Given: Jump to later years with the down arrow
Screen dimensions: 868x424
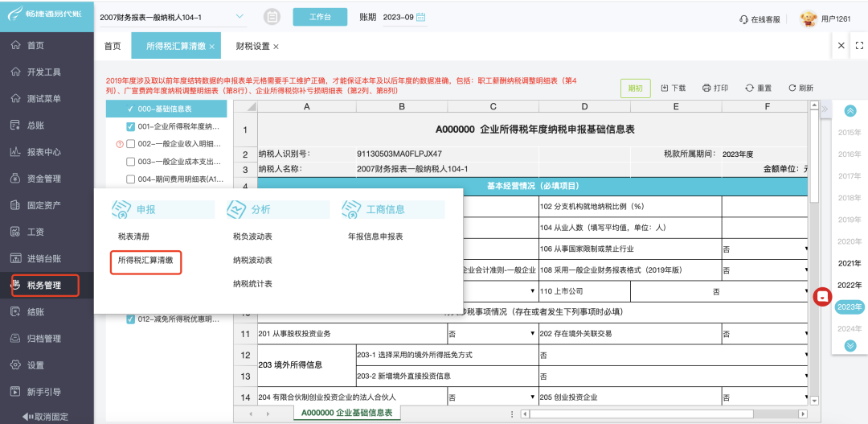Looking at the screenshot, I should click(x=850, y=345).
